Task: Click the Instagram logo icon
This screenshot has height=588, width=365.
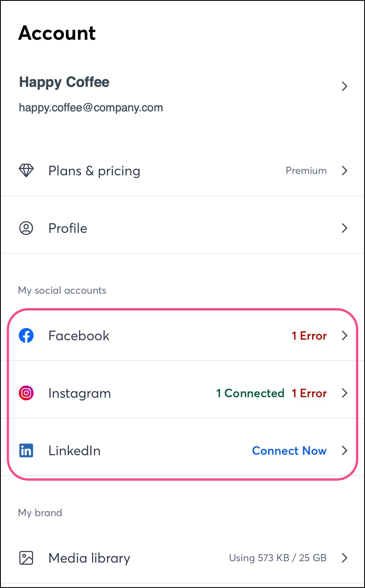Action: (26, 393)
